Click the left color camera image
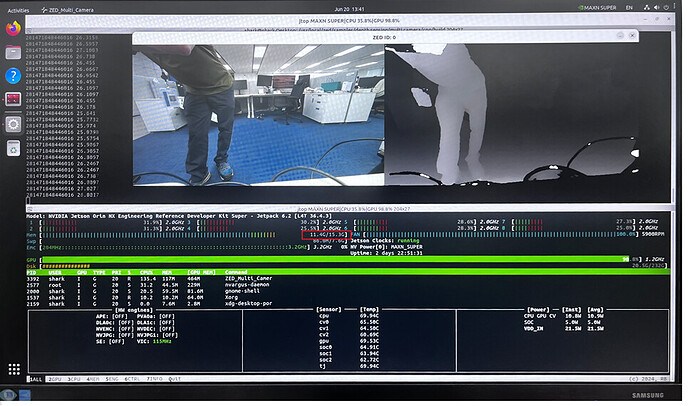The width and height of the screenshot is (690, 406). (x=259, y=114)
